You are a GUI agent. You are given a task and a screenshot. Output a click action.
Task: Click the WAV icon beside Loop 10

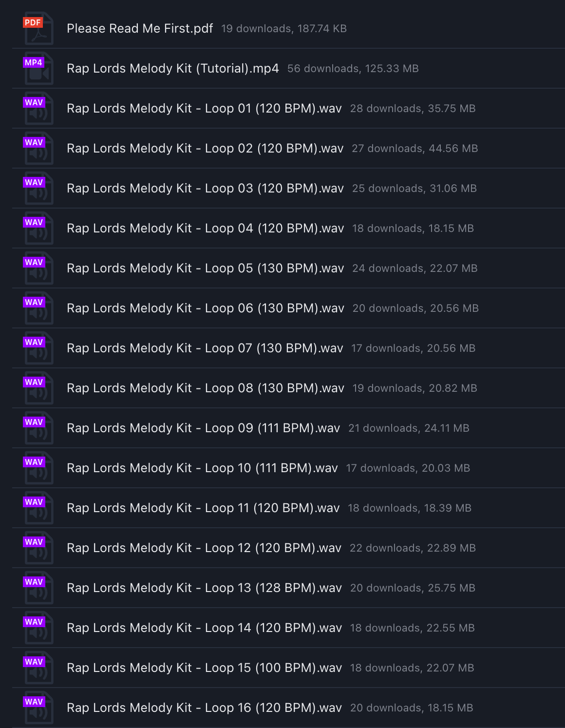tap(38, 468)
